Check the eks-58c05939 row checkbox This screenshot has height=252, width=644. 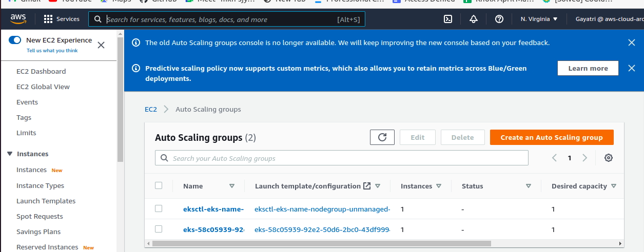159,229
